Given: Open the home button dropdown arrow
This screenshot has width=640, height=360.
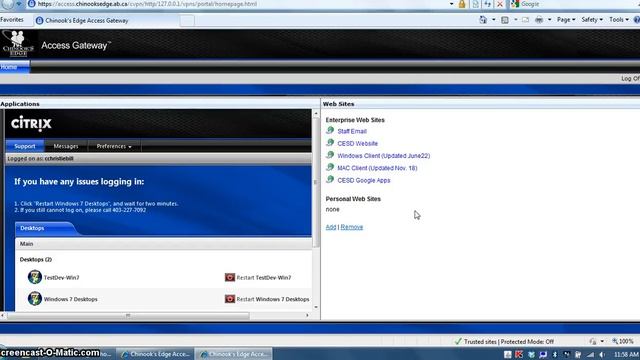Looking at the screenshot, I should (493, 20).
